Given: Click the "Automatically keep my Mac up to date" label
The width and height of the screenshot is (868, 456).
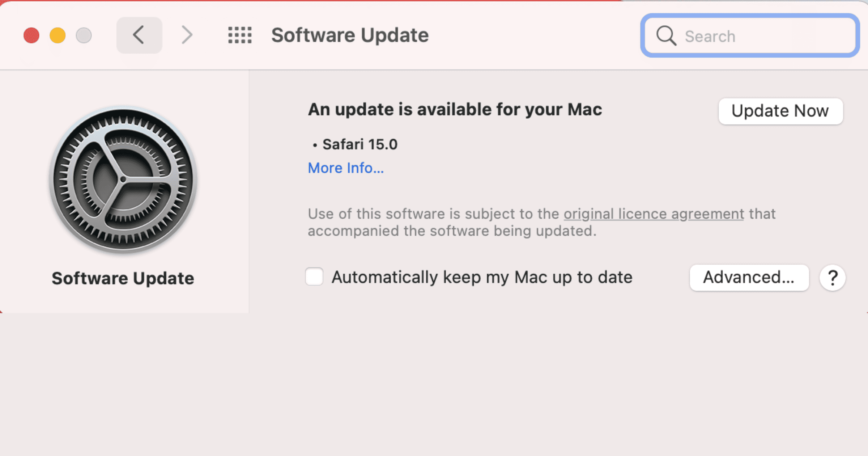Looking at the screenshot, I should (x=482, y=278).
